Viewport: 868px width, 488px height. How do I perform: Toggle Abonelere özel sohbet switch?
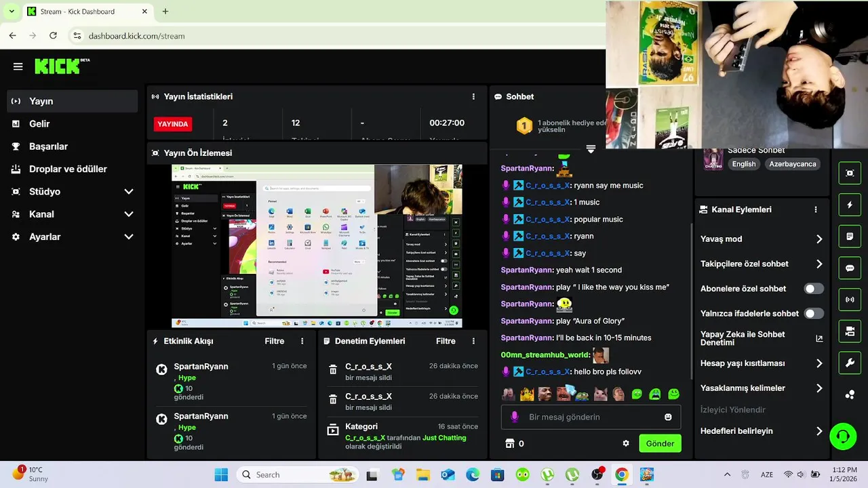pos(814,289)
